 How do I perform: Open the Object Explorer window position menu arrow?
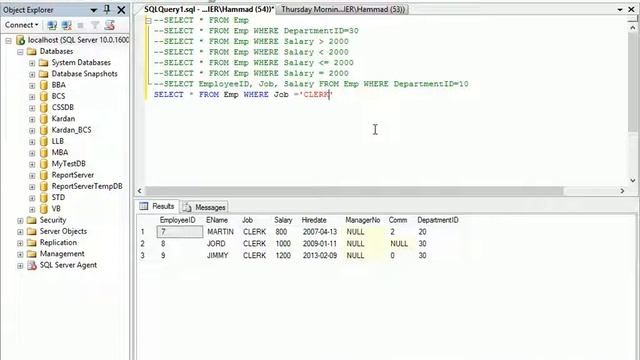click(x=94, y=10)
